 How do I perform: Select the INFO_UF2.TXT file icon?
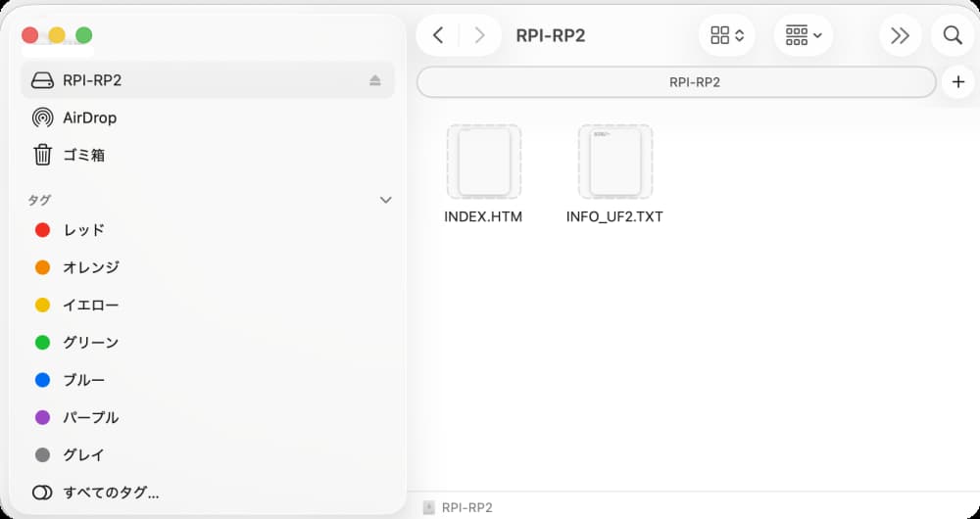click(x=615, y=162)
